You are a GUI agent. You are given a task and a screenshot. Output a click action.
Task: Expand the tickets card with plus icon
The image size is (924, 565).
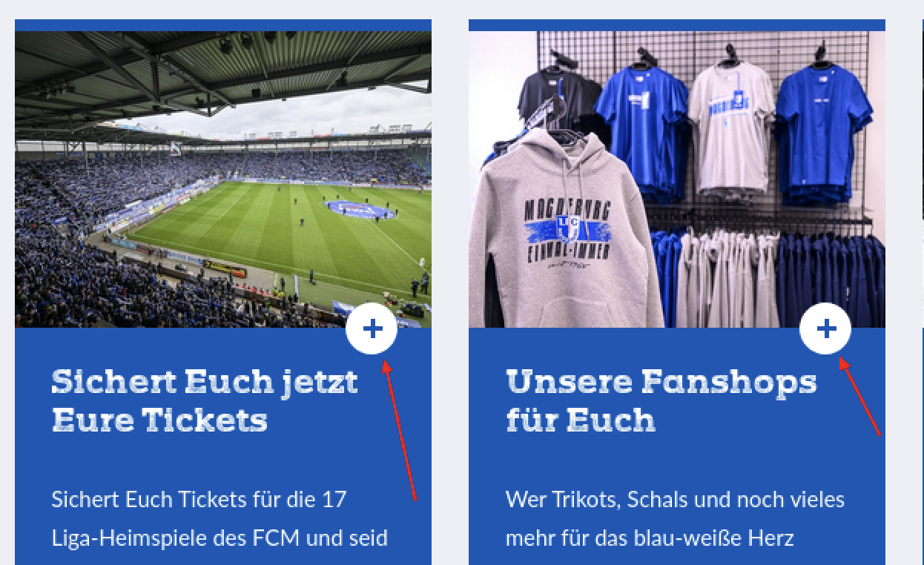pyautogui.click(x=372, y=329)
